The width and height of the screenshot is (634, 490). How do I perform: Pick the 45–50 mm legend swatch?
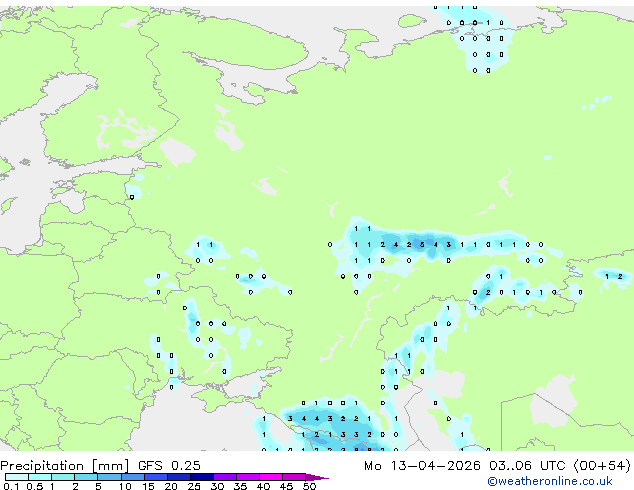pyautogui.click(x=294, y=477)
